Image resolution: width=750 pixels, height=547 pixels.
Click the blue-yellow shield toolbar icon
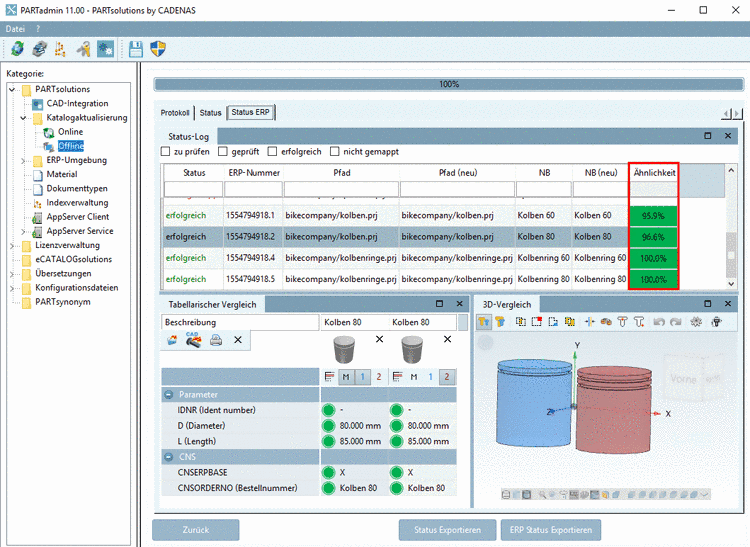pos(158,48)
